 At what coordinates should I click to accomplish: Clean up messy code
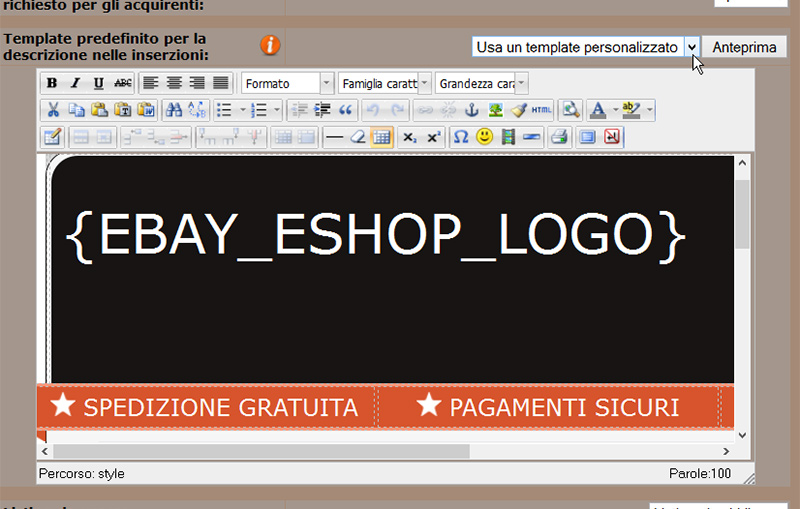tap(519, 110)
